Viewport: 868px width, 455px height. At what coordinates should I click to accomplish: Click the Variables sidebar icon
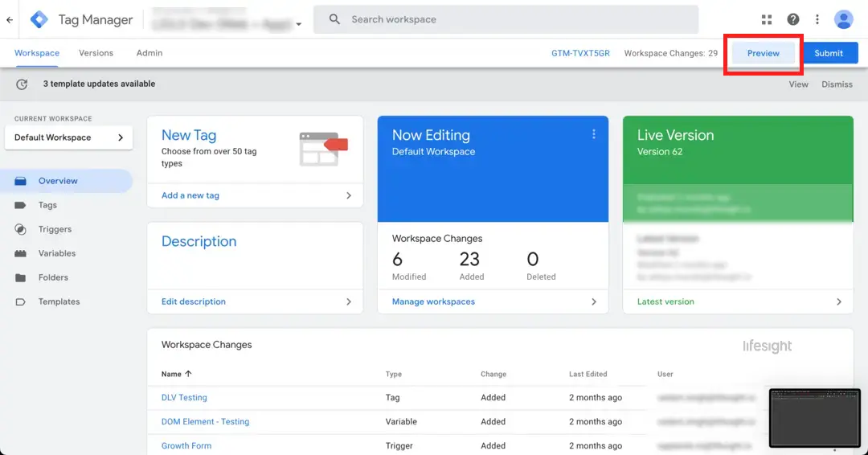pos(20,253)
